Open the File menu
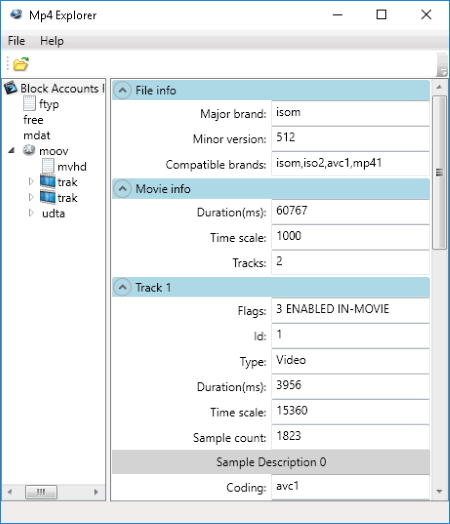 pyautogui.click(x=16, y=41)
